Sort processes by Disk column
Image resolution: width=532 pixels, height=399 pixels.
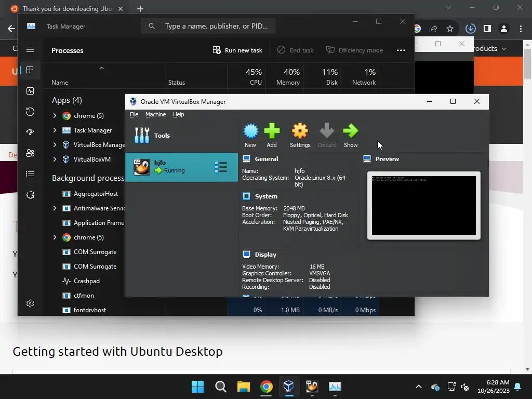click(322, 77)
